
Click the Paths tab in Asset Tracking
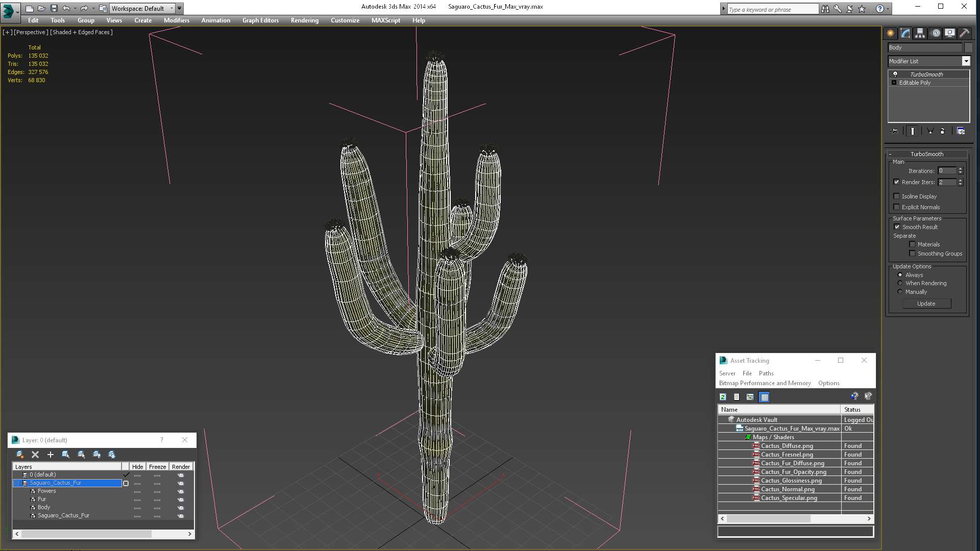pyautogui.click(x=766, y=373)
